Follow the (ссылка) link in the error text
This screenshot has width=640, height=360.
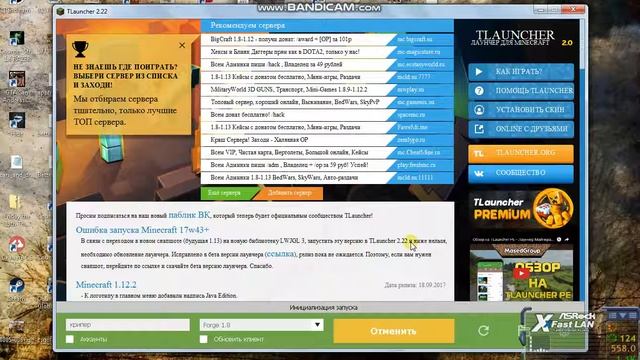pos(280,254)
